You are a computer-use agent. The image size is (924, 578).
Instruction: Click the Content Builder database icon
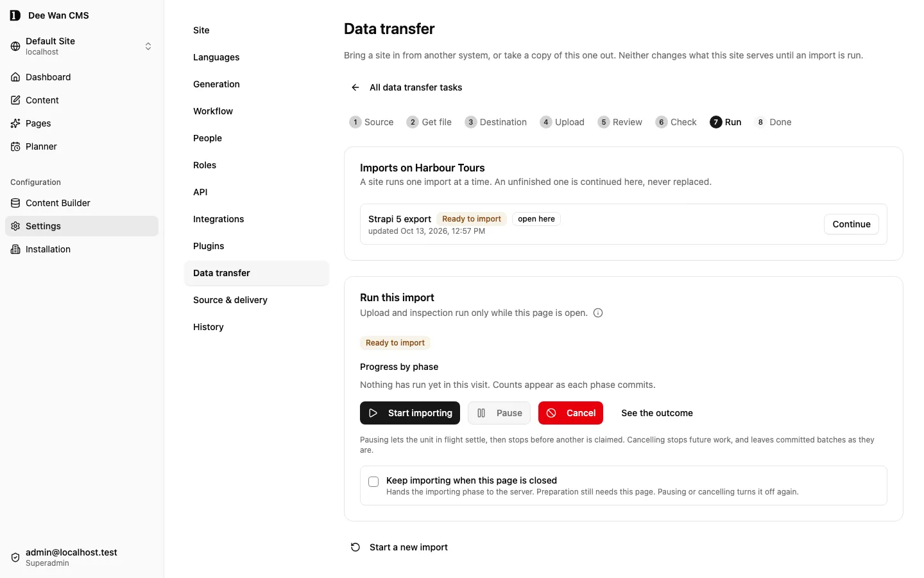point(15,203)
